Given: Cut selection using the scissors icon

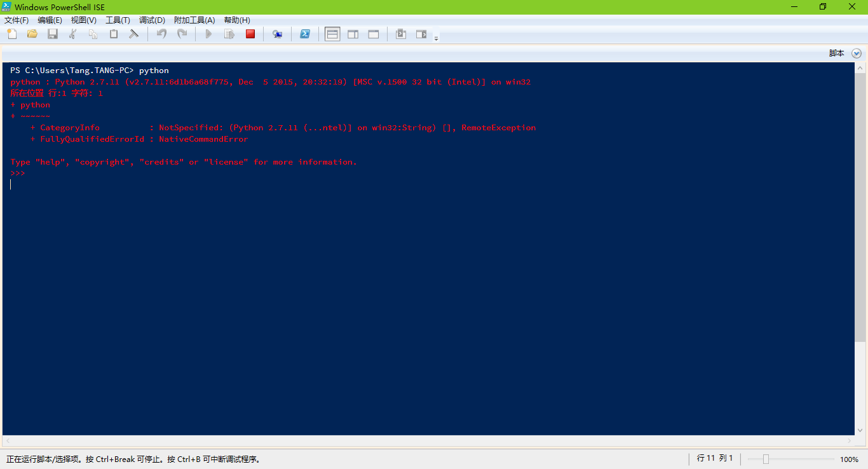Looking at the screenshot, I should coord(73,34).
